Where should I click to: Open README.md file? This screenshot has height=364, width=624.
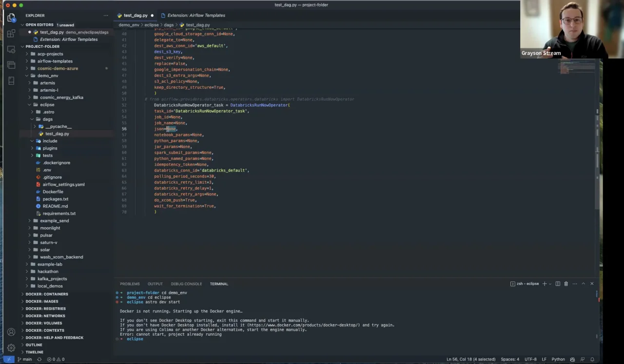coord(55,206)
